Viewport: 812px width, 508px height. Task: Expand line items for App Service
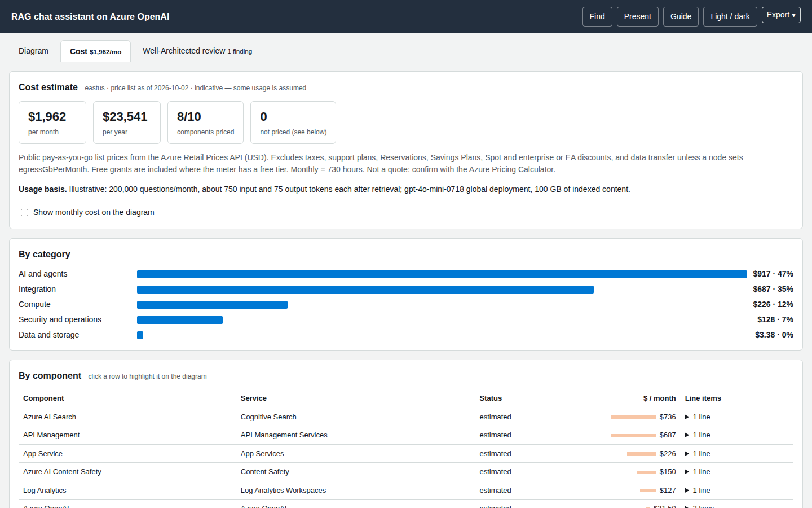[698, 454]
